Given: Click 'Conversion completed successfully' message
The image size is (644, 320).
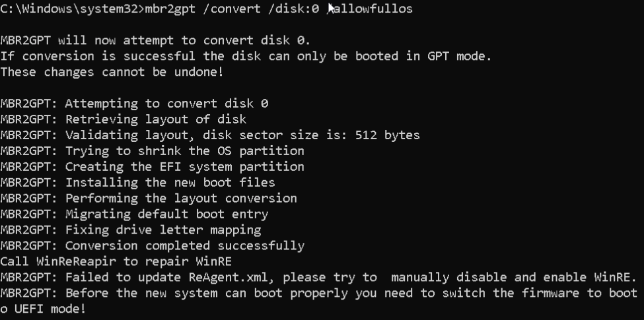Looking at the screenshot, I should coord(185,245).
